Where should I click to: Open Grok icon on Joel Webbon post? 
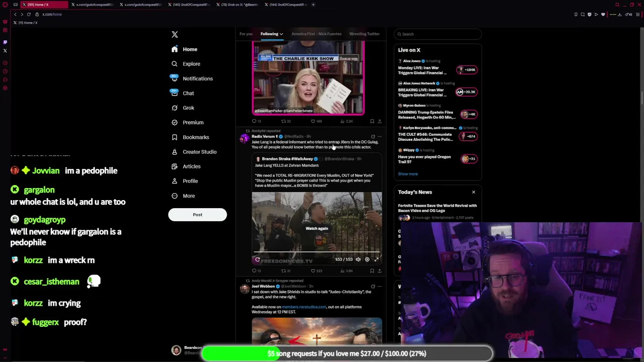click(373, 286)
